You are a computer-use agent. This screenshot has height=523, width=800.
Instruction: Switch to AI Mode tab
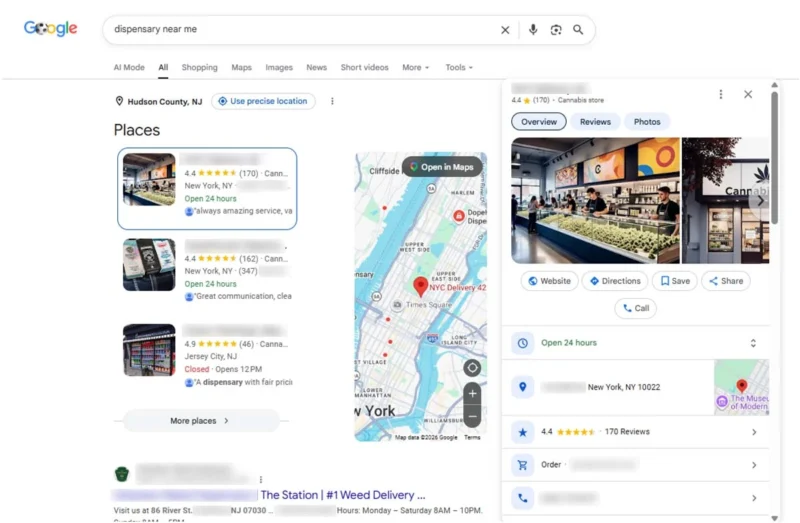pyautogui.click(x=129, y=67)
